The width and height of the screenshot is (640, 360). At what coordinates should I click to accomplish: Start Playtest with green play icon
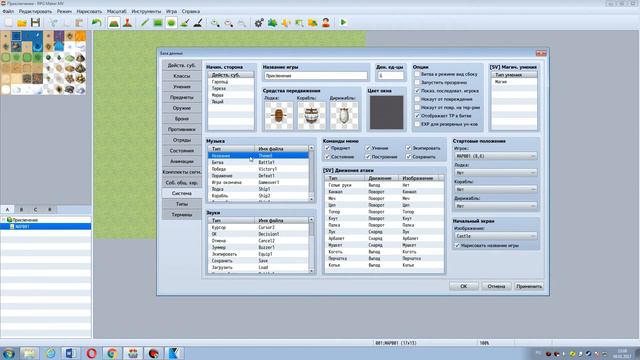coord(343,22)
